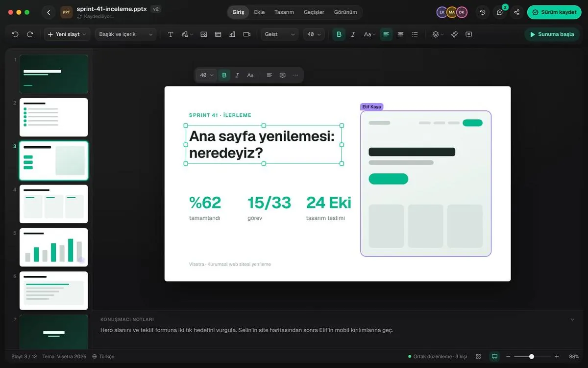Image resolution: width=588 pixels, height=368 pixels.
Task: Click the SPRINT 41 · İLERLEME label
Action: click(220, 115)
